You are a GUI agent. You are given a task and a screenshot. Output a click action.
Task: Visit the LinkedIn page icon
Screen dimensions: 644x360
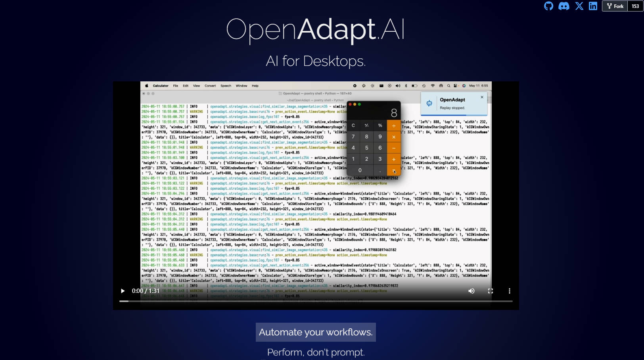pyautogui.click(x=593, y=6)
